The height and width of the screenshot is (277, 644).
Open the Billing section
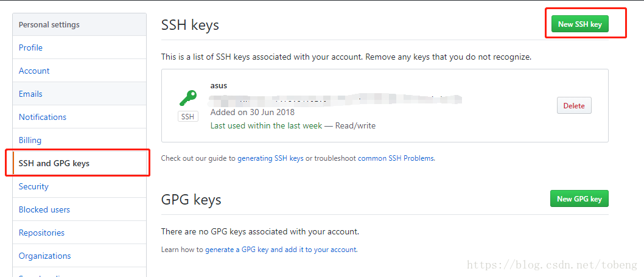pos(30,140)
